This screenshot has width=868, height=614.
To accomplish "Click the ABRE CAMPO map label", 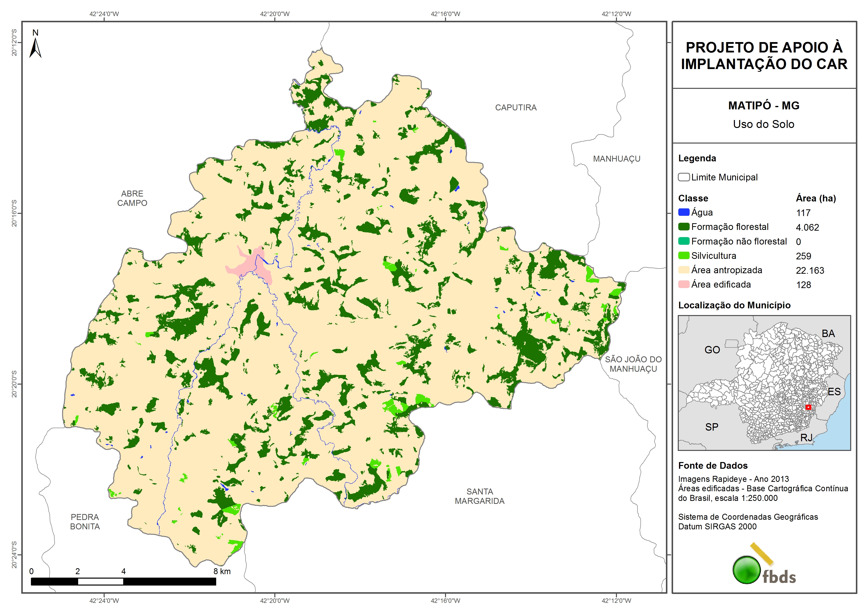I will pos(132,198).
